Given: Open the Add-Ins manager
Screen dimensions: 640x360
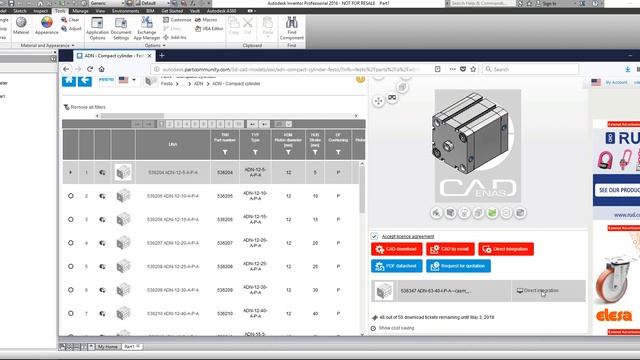Looking at the screenshot, I should [x=174, y=38].
